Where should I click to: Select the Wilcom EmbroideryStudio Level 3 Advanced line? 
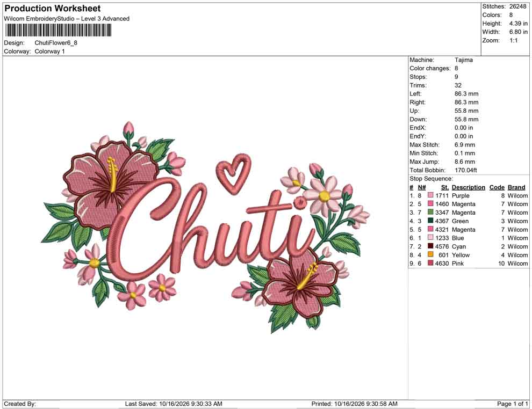tap(67, 19)
